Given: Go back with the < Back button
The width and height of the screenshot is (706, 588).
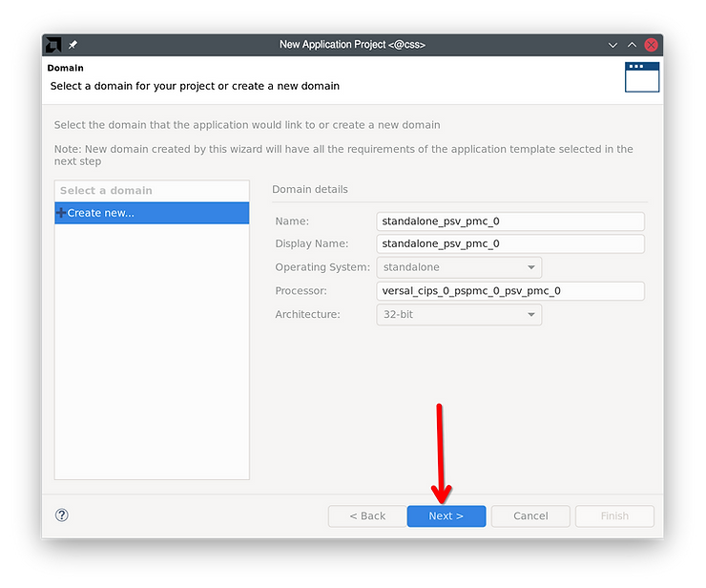Looking at the screenshot, I should coord(366,516).
